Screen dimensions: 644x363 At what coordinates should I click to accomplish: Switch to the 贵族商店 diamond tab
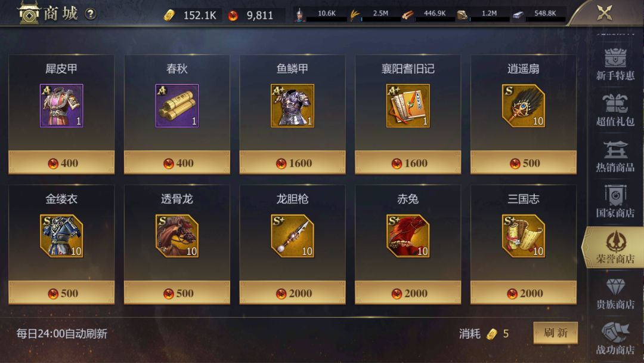point(615,294)
